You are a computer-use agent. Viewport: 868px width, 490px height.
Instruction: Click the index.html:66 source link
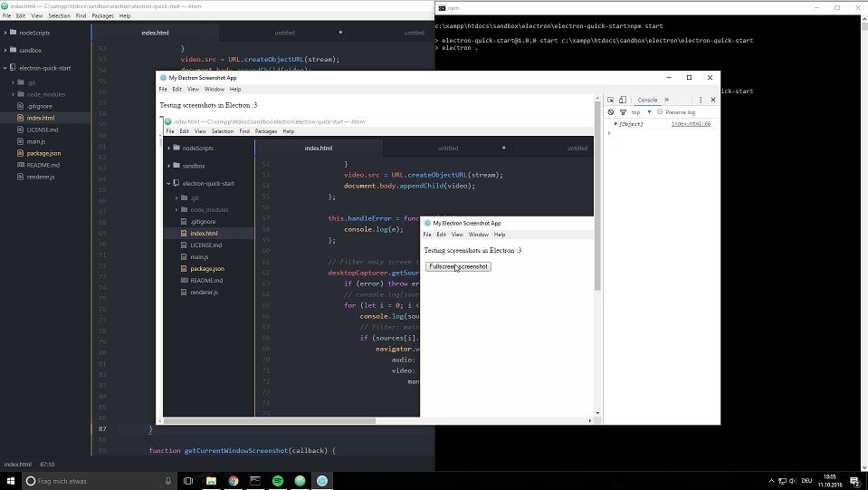pyautogui.click(x=691, y=123)
